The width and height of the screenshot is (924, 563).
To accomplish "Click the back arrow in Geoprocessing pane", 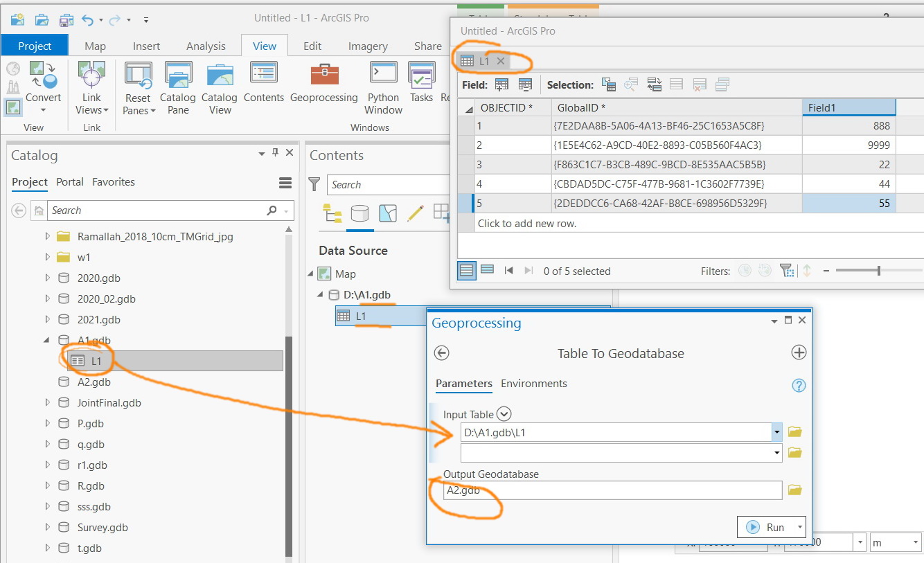I will tap(441, 352).
